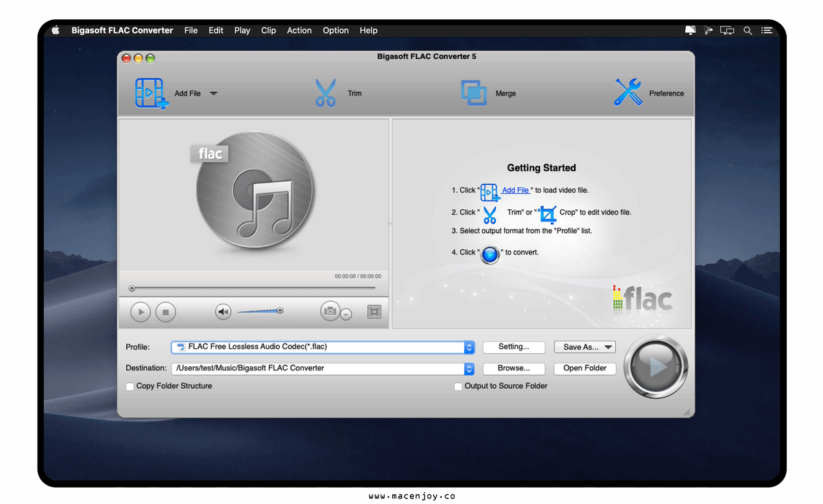This screenshot has height=504, width=823.
Task: Click the Add File film icon in the toolbar
Action: tap(152, 93)
